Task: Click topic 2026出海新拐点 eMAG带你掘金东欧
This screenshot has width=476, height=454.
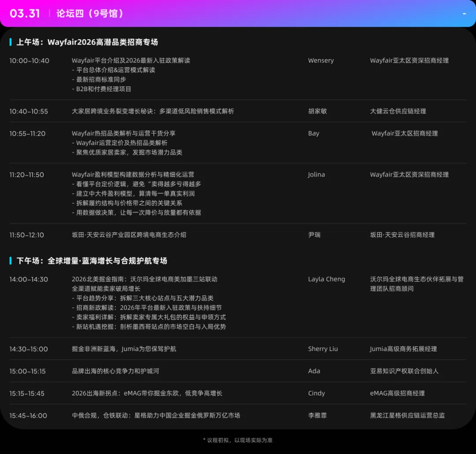Action: (147, 393)
